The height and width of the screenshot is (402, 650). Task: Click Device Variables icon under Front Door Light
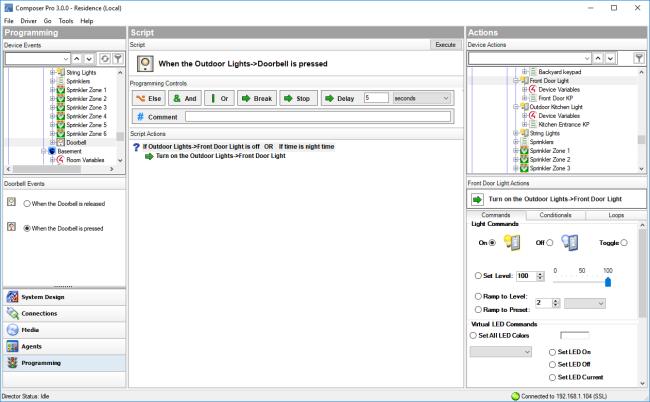(x=533, y=90)
